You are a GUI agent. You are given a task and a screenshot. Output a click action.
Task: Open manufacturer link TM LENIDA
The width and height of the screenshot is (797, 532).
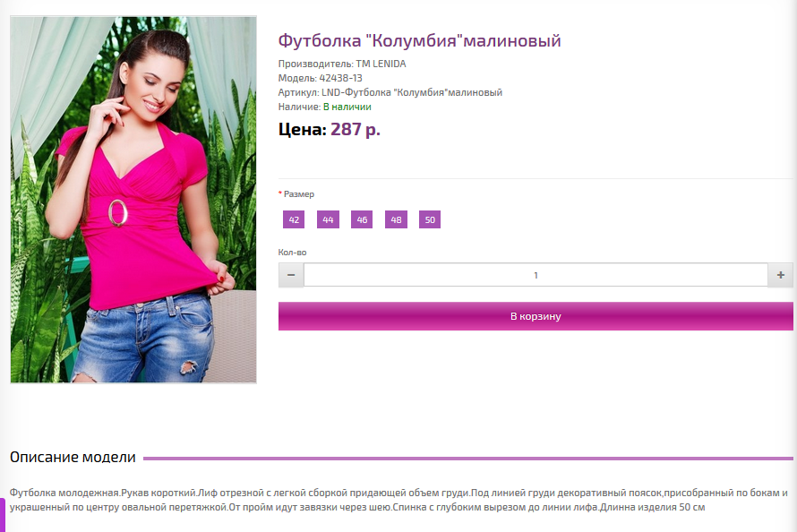[x=381, y=64]
